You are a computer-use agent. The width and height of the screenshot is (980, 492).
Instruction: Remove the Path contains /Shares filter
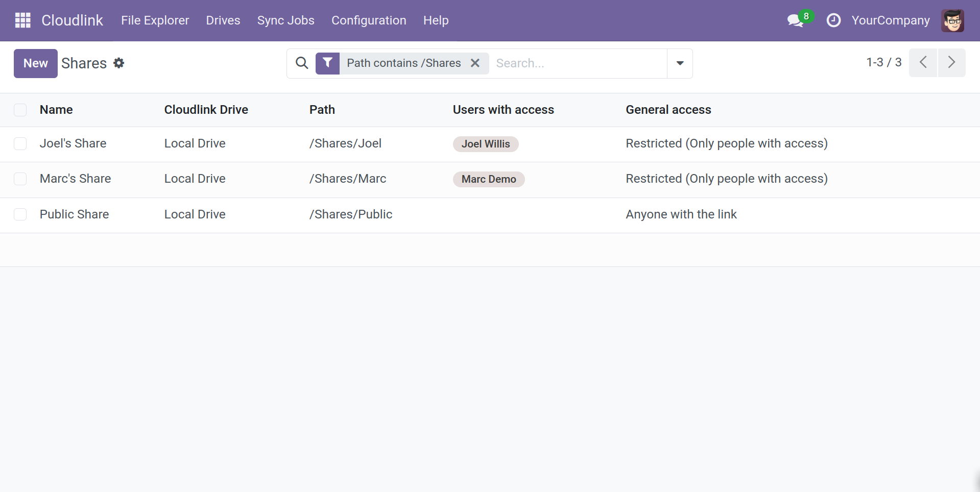point(475,63)
